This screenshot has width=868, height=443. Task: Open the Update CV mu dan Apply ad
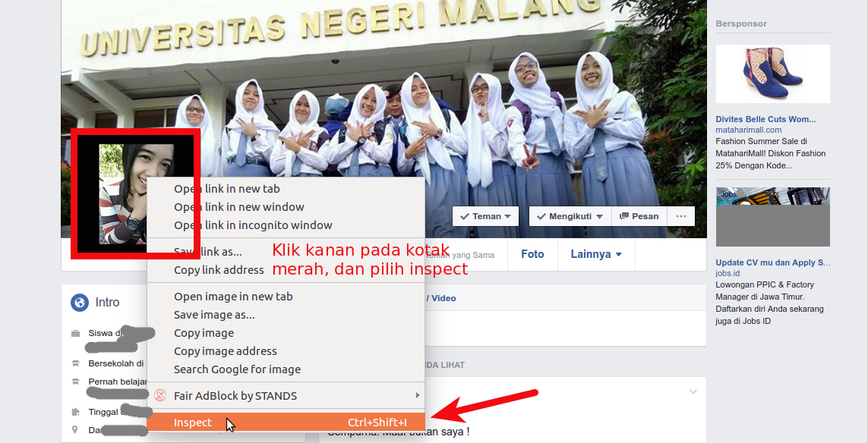pos(773,262)
